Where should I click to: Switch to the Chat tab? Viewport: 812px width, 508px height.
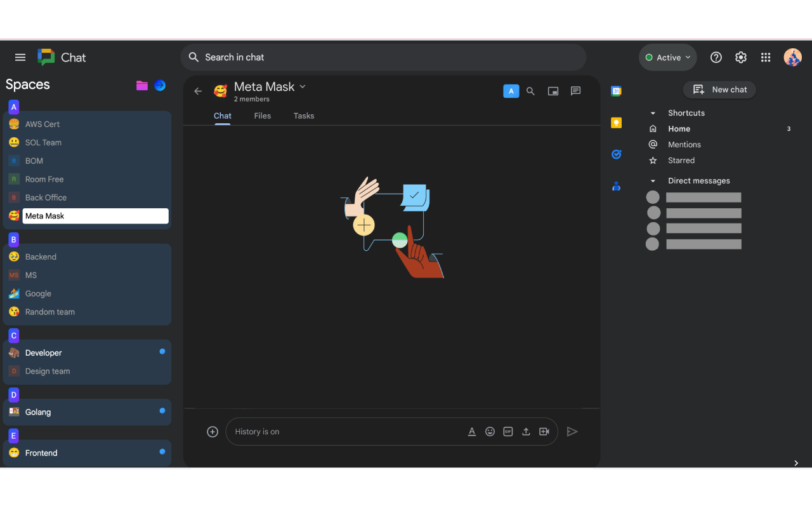click(223, 116)
